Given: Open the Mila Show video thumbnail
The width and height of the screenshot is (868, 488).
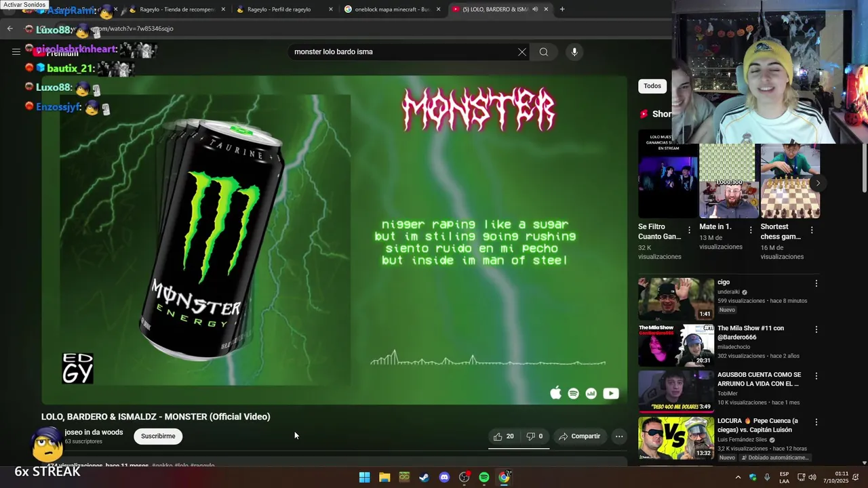Looking at the screenshot, I should (x=676, y=345).
